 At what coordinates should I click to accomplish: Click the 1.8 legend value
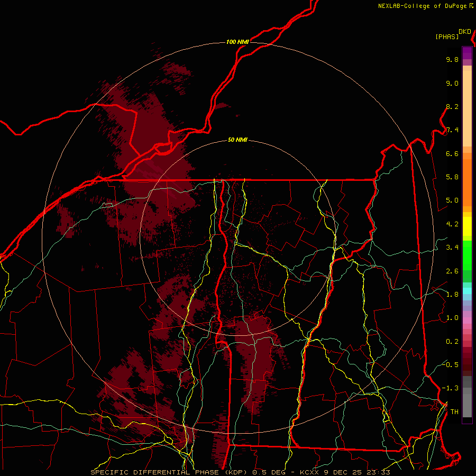coord(452,295)
